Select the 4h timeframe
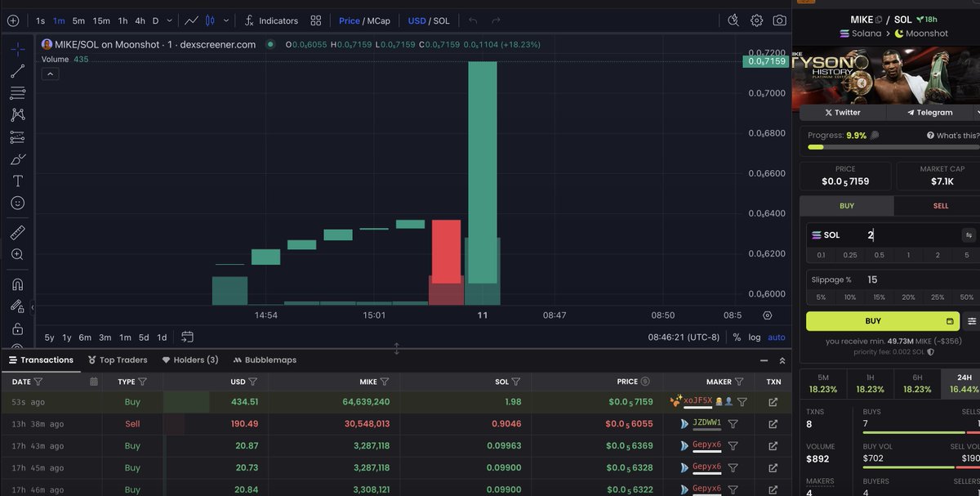The height and width of the screenshot is (496, 980). pos(140,20)
